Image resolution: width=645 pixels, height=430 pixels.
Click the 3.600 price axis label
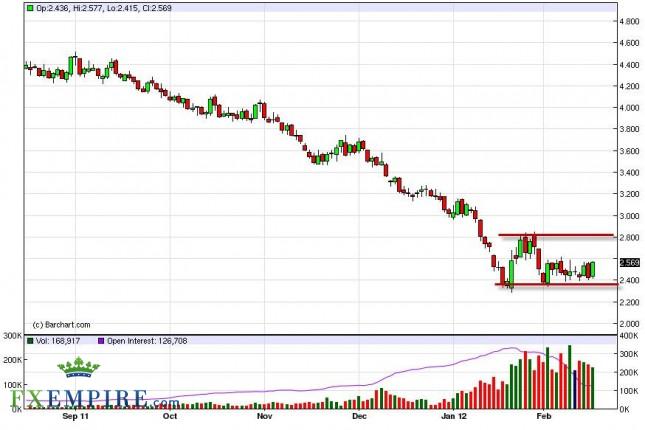click(x=629, y=151)
